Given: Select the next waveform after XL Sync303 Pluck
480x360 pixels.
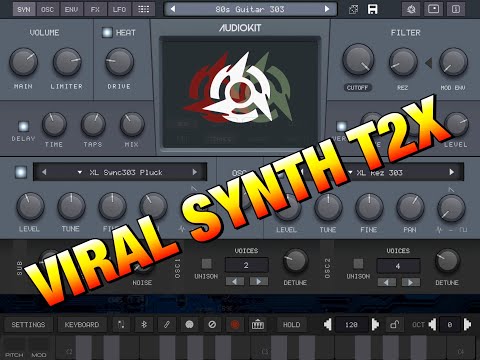Looking at the screenshot, I should coord(195,172).
